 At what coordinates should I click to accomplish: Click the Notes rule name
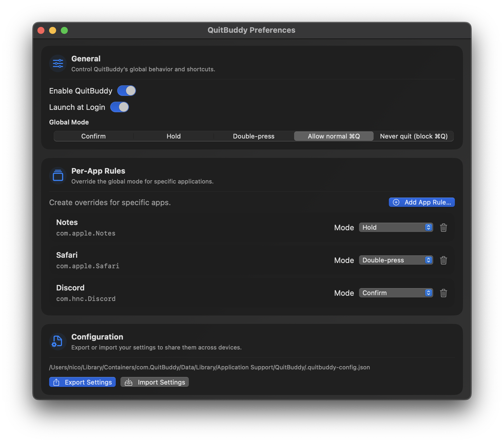click(67, 222)
